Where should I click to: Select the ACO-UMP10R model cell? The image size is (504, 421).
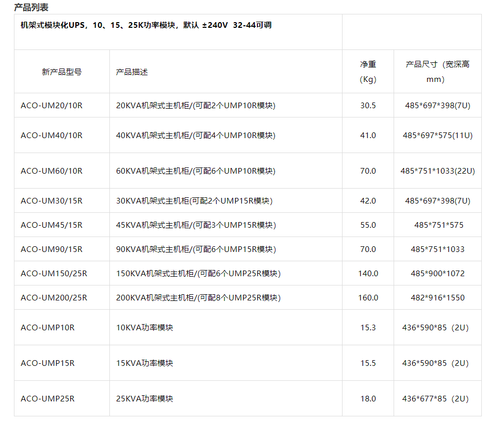click(47, 328)
